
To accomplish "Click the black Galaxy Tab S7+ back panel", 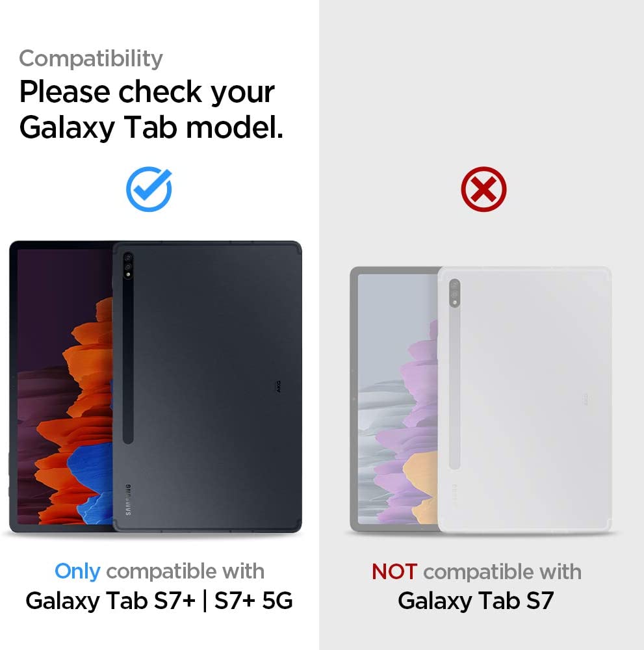I will pos(207,386).
